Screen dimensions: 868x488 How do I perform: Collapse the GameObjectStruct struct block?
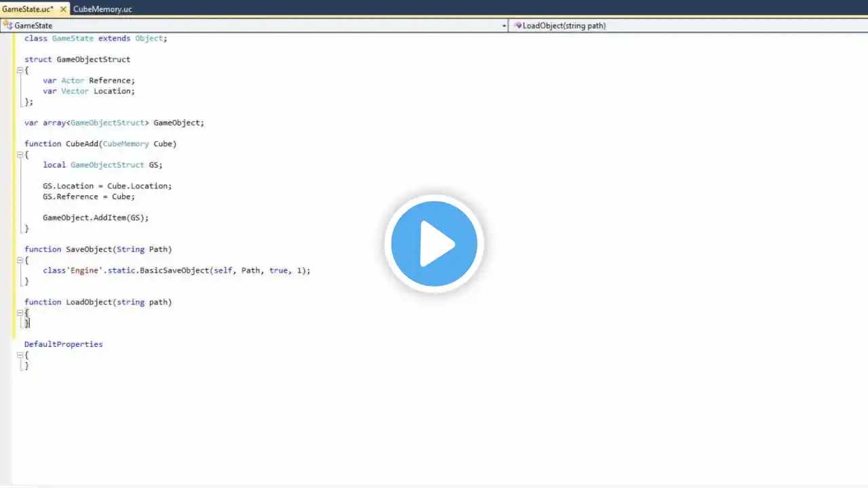pyautogui.click(x=20, y=70)
